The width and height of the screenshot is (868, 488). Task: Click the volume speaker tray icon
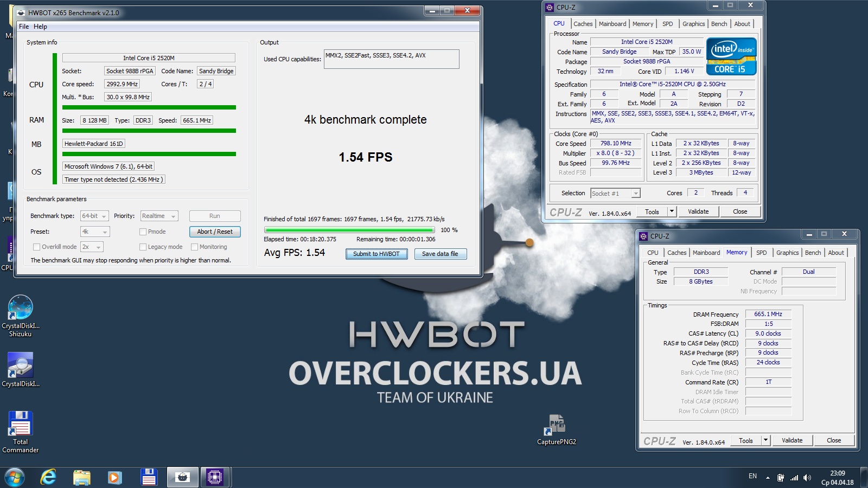click(807, 478)
